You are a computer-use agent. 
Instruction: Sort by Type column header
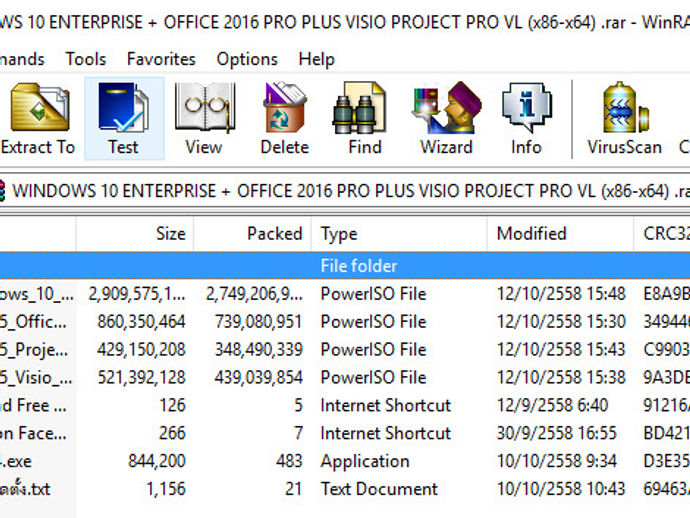point(339,234)
